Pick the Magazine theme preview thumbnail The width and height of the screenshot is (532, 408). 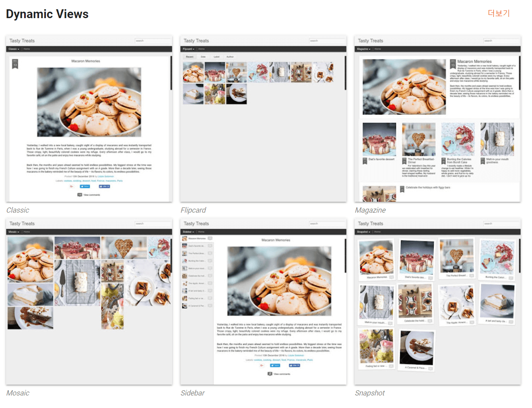437,118
